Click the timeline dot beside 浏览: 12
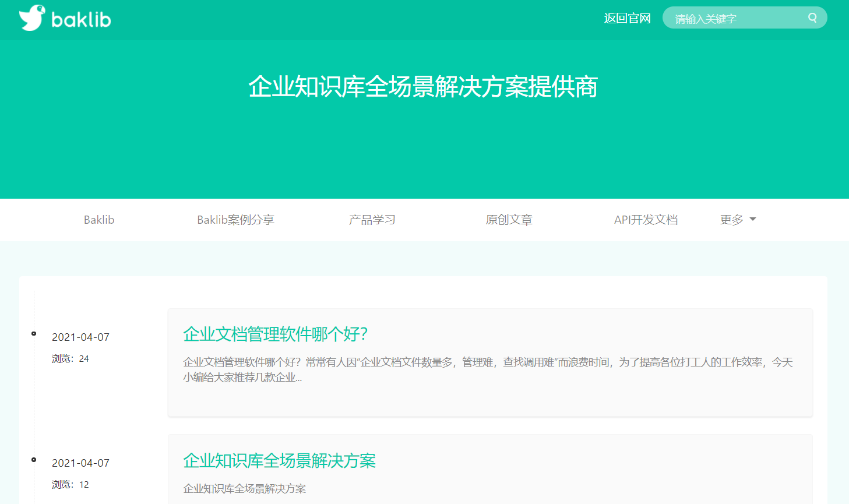Screen dimensions: 849x504 pos(34,460)
